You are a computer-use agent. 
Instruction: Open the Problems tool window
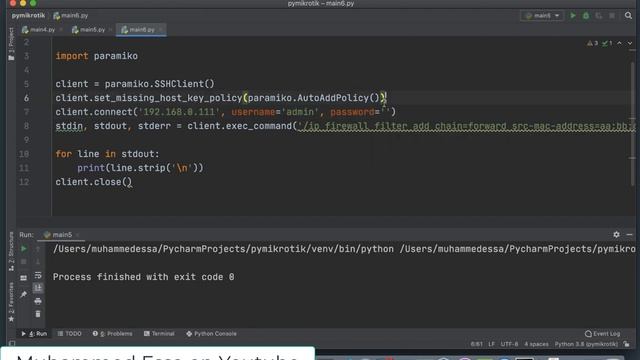(113, 333)
